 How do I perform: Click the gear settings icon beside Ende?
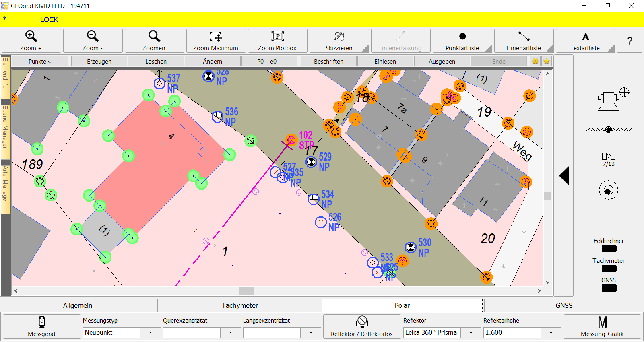535,62
